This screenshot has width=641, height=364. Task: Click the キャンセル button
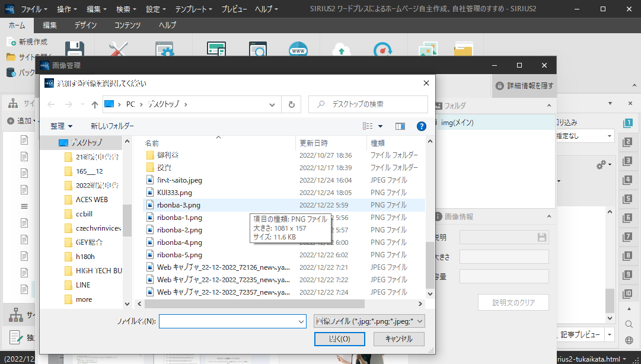coord(398,339)
